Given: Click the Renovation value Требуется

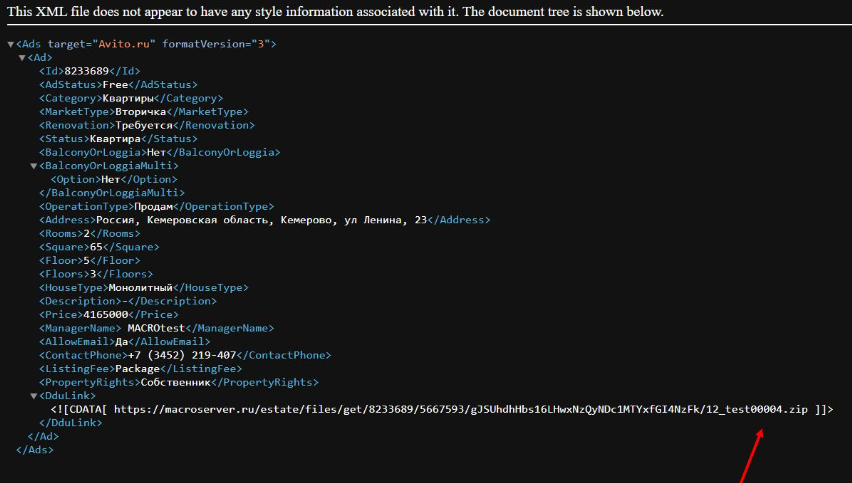Looking at the screenshot, I should [141, 126].
